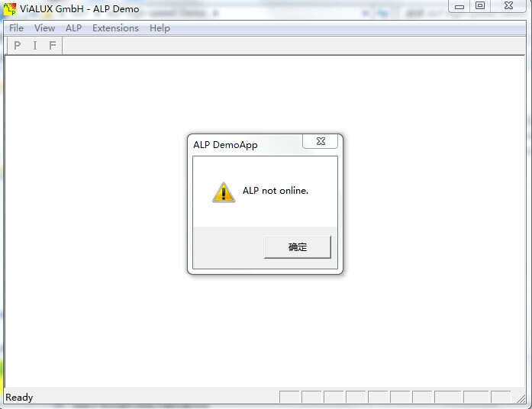Click the window resize grip in status bar

pos(521,399)
